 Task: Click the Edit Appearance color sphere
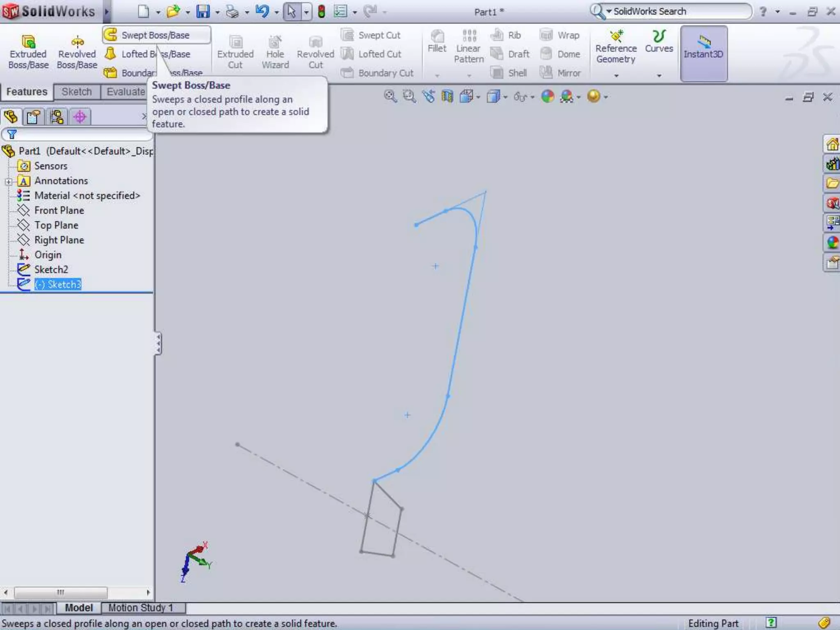[x=548, y=97]
